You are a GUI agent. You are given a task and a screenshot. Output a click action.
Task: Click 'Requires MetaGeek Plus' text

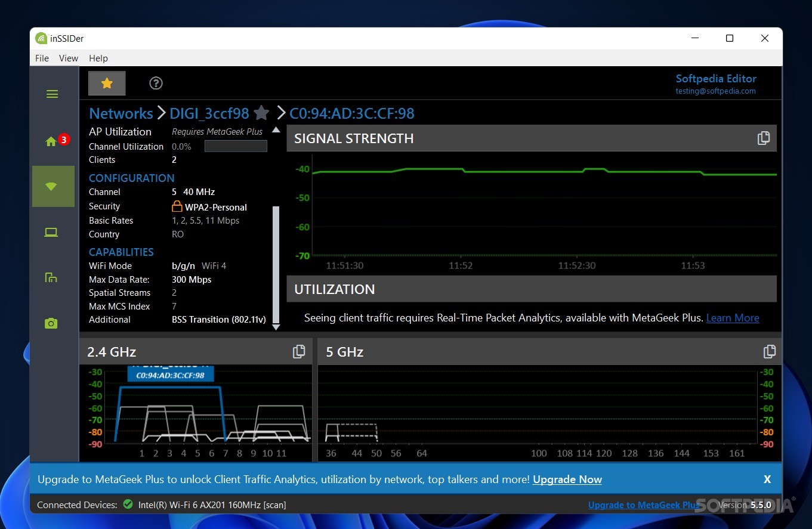pyautogui.click(x=217, y=132)
